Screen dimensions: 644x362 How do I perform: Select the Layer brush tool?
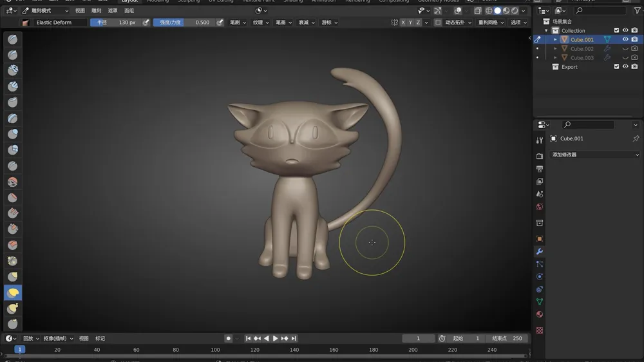(13, 119)
